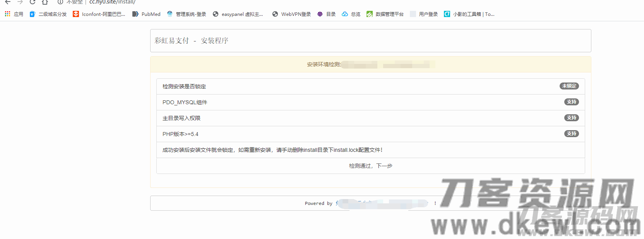Open the 目录 bookmark
The width and height of the screenshot is (644, 239).
pyautogui.click(x=326, y=14)
